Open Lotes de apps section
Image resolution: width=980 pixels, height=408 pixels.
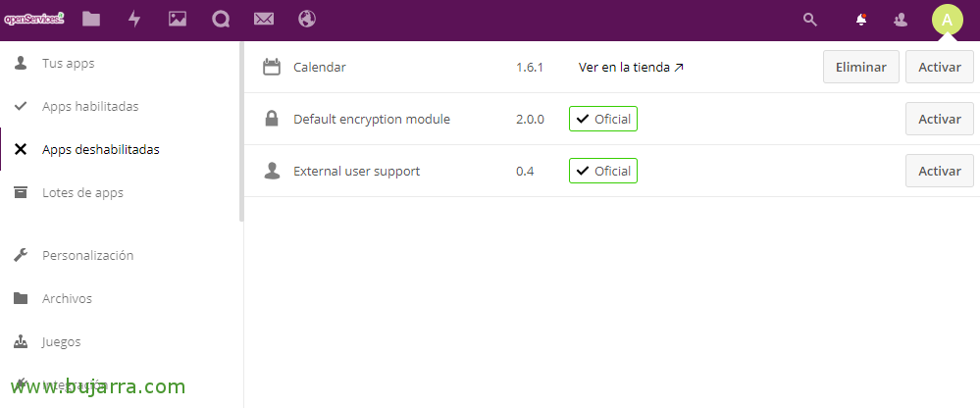82,193
